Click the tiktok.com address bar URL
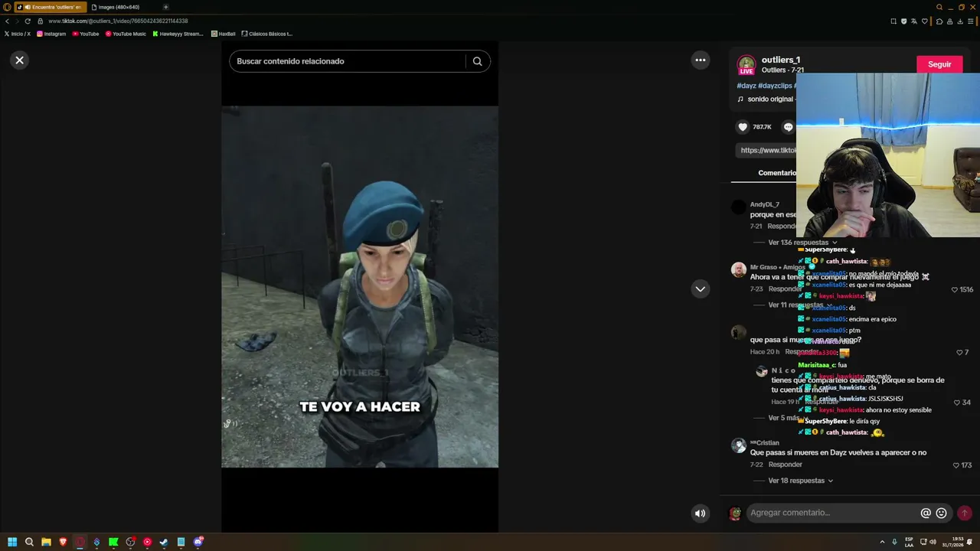 pos(118,21)
